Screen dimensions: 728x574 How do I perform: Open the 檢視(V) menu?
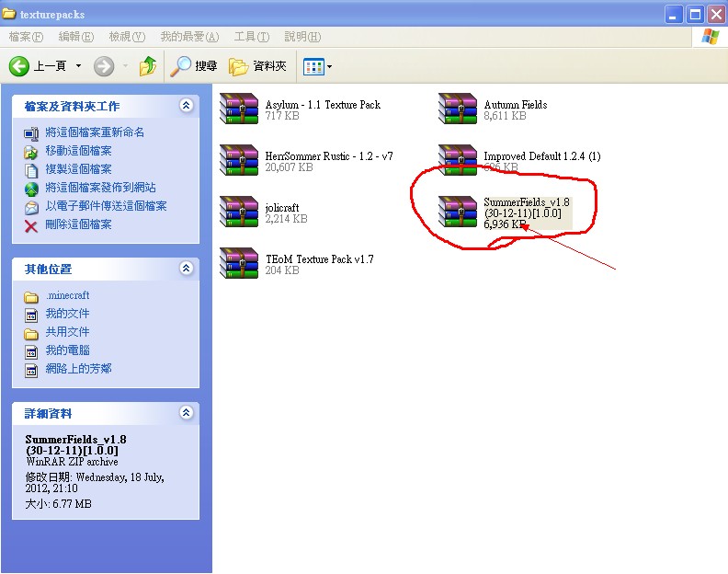pyautogui.click(x=127, y=37)
